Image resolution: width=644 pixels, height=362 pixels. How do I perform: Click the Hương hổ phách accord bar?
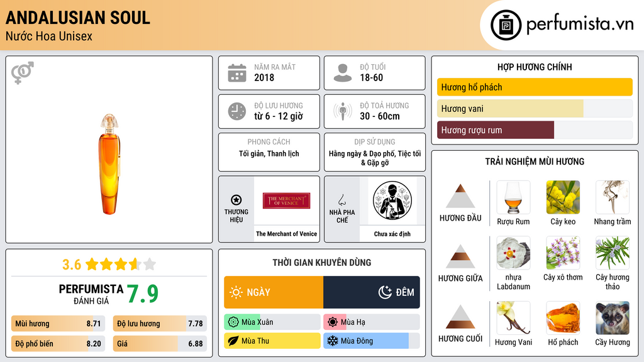pos(535,87)
